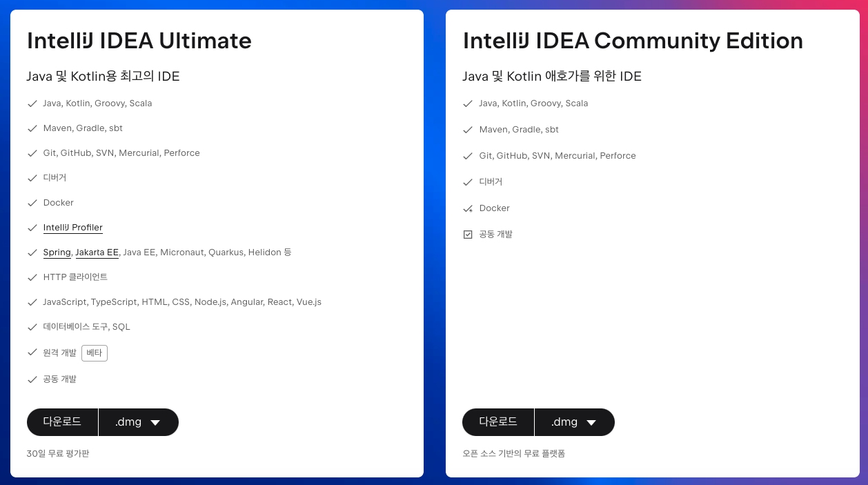
Task: Click 'Git, GitHub, SVN, Mercurial, Perforce' in Ultimate card
Action: pyautogui.click(x=121, y=153)
